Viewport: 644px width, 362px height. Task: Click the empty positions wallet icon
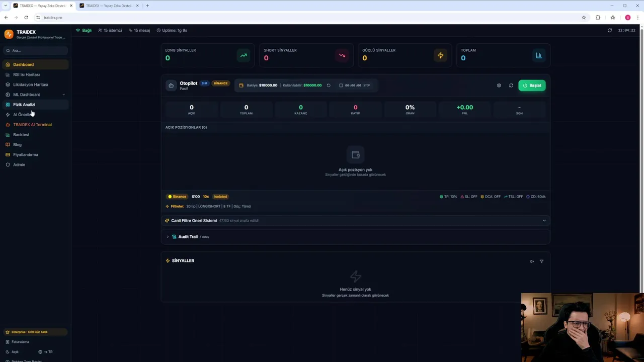click(x=356, y=155)
